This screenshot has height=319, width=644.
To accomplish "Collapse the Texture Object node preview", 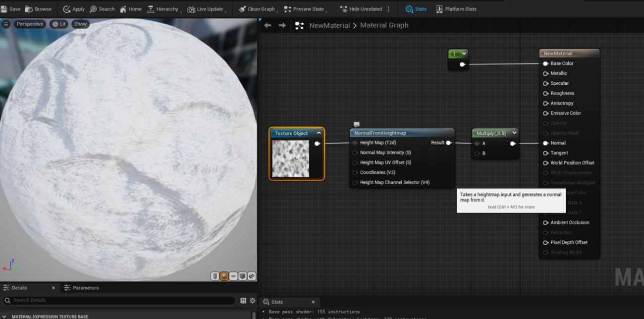I will (x=319, y=133).
